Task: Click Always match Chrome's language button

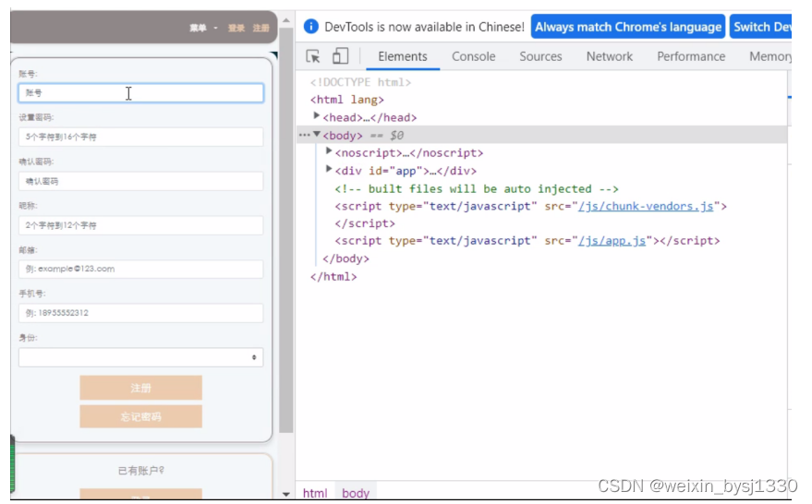Action: click(628, 27)
